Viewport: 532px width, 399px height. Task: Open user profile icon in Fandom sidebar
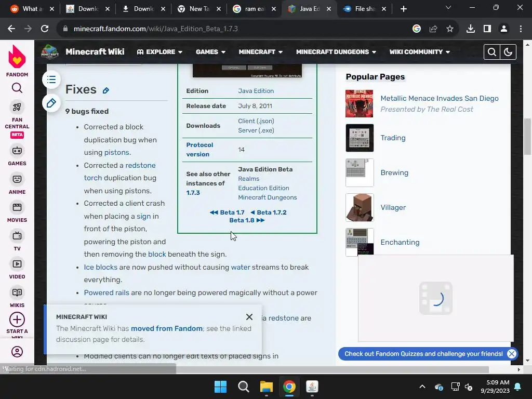pos(17,352)
